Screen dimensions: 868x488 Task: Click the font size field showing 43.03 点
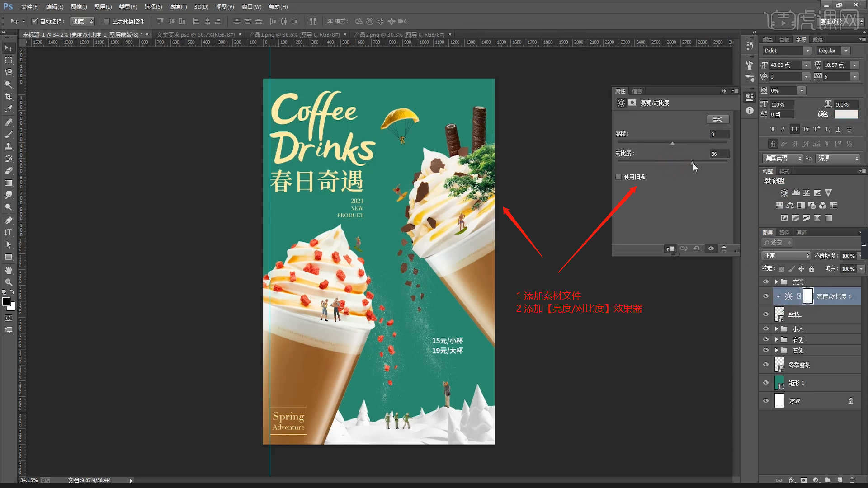(786, 65)
